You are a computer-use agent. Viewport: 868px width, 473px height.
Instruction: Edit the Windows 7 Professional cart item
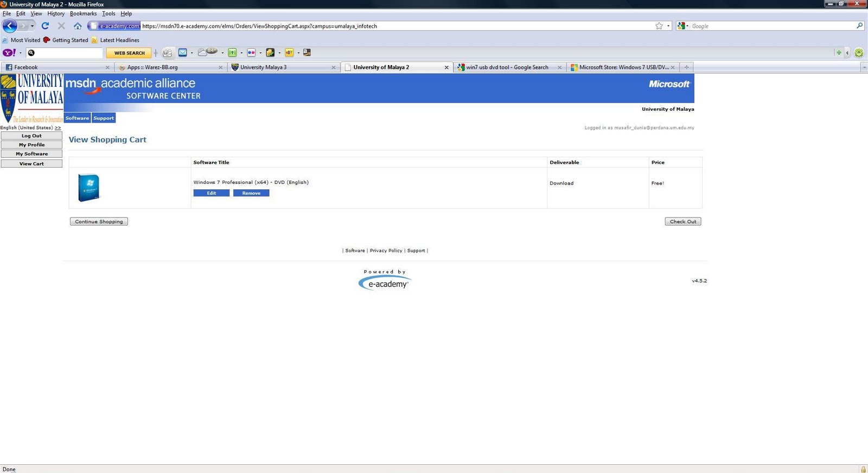pos(212,193)
